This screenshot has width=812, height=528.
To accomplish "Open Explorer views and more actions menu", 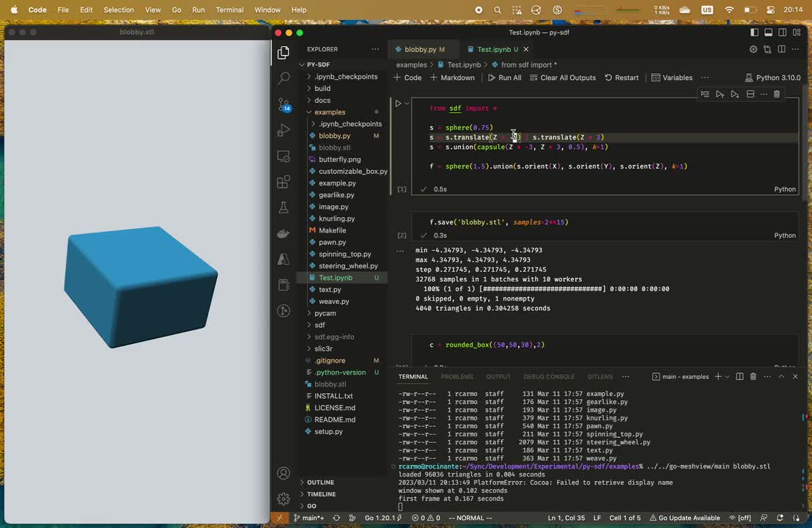I will (x=375, y=49).
